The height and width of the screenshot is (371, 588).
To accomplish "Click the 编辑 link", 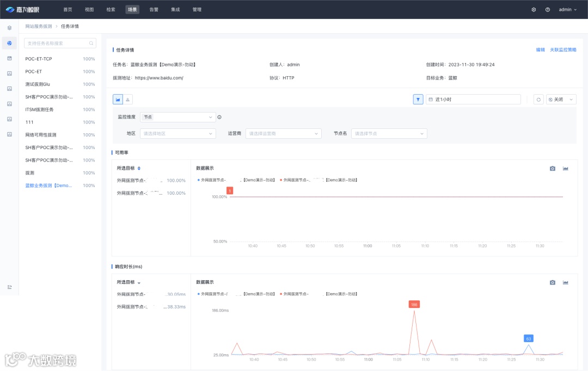I will click(540, 50).
